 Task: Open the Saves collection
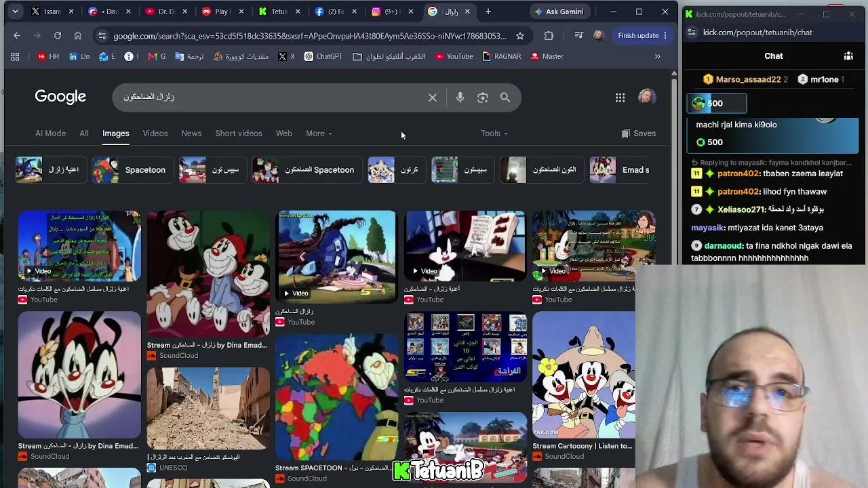639,134
